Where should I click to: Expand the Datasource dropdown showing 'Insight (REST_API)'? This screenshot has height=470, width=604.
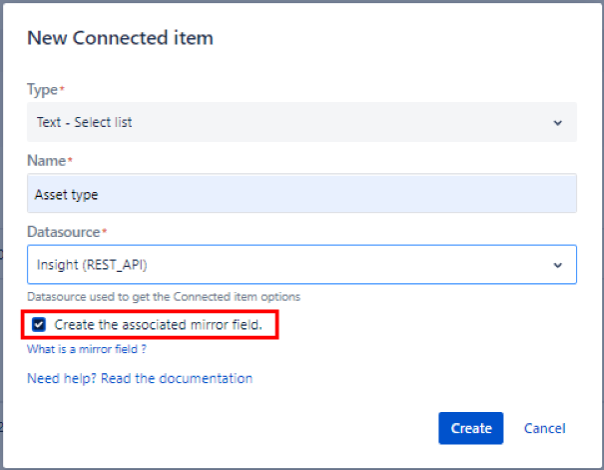tap(300, 265)
